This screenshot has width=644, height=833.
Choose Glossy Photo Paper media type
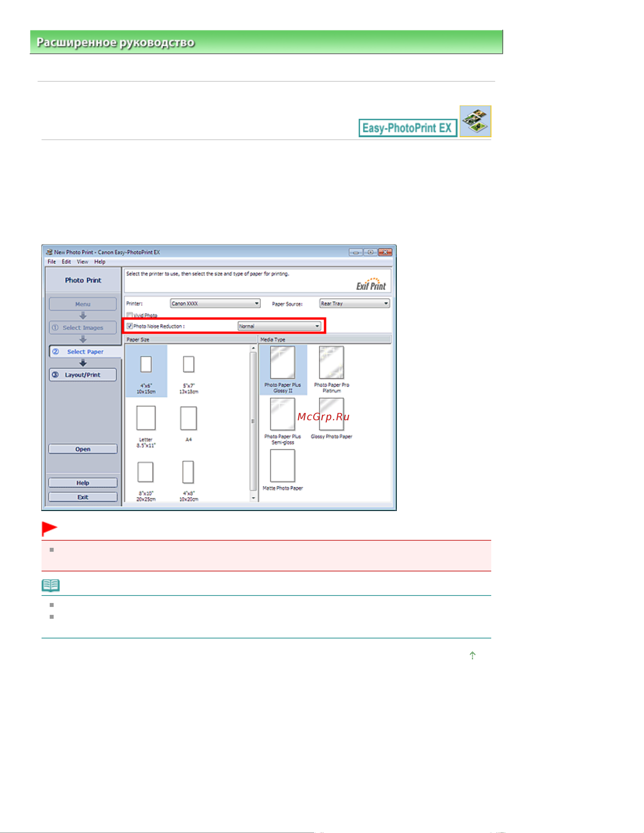click(x=332, y=414)
